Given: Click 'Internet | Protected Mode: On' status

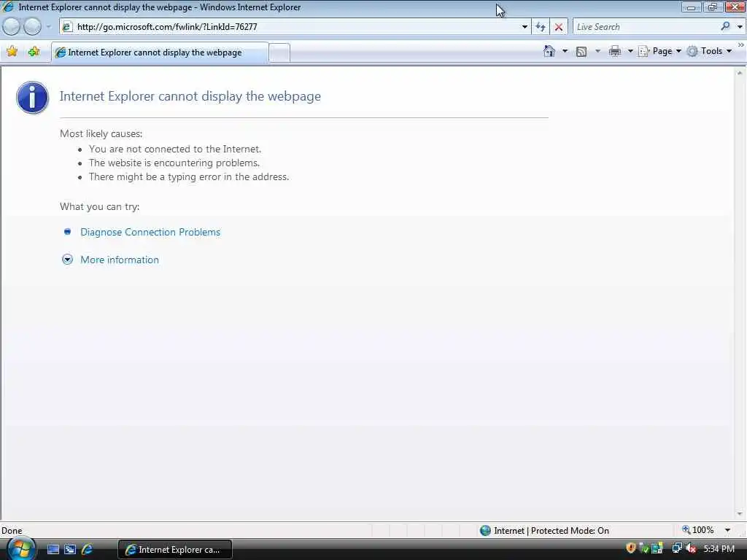Looking at the screenshot, I should click(x=551, y=531).
